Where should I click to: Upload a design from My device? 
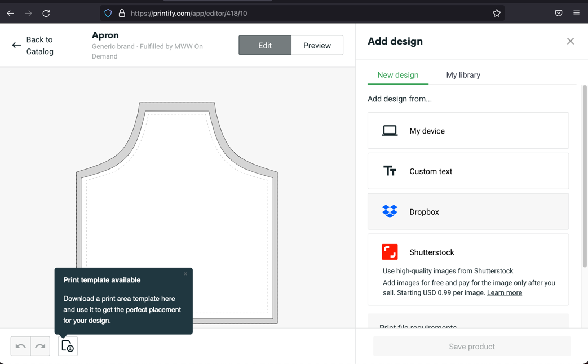coord(468,131)
